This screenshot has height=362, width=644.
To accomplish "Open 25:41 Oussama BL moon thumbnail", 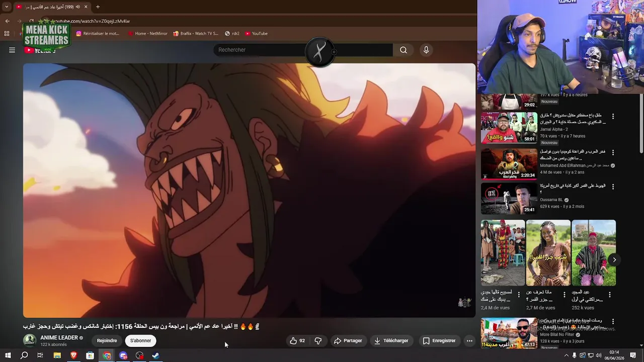I will pyautogui.click(x=509, y=199).
